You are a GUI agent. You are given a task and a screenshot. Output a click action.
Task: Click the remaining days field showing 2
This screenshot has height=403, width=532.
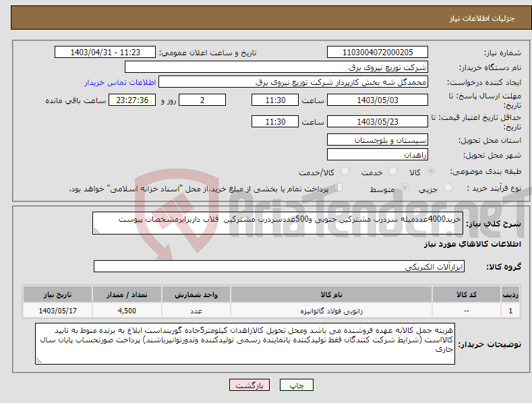202,100
